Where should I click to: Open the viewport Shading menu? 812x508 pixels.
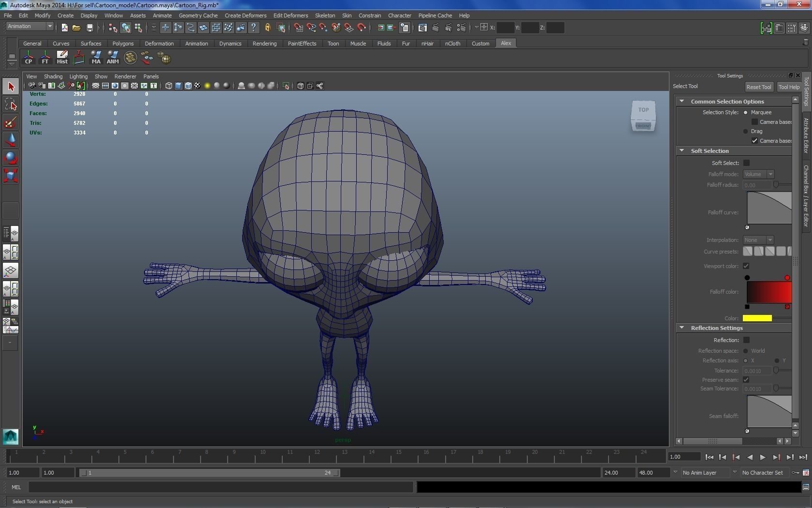tap(53, 76)
